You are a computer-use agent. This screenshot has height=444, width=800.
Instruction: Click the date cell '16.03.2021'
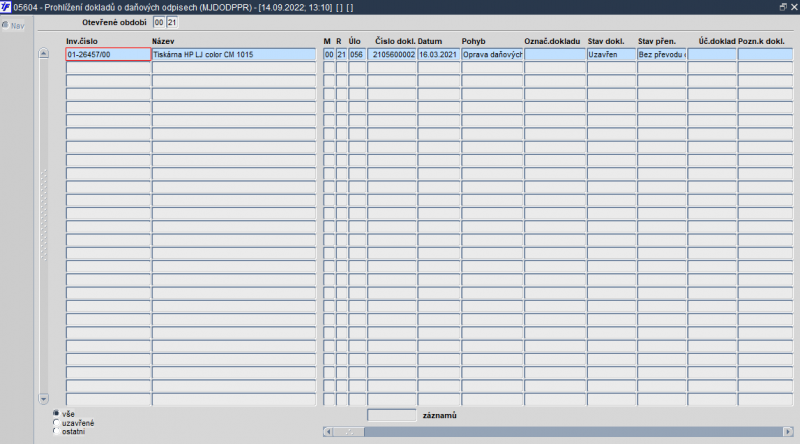click(438, 54)
